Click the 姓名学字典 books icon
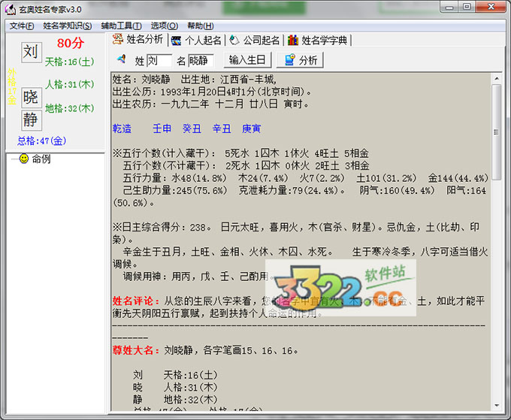This screenshot has width=511, height=420. [x=292, y=40]
